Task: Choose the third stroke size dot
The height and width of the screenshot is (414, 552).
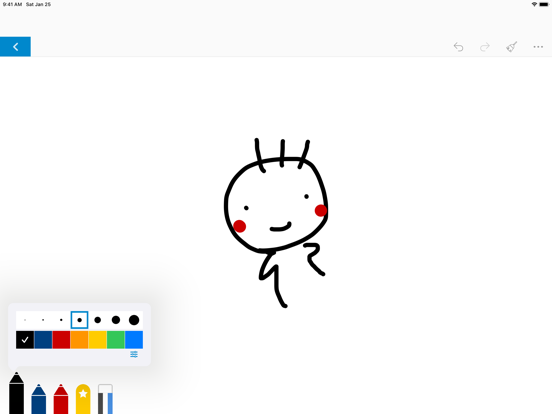Action: point(61,320)
